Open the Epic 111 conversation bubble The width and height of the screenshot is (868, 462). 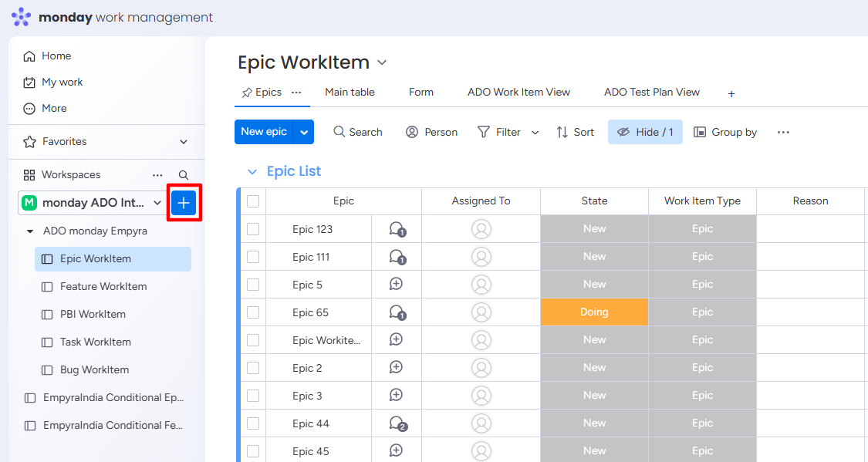(397, 257)
